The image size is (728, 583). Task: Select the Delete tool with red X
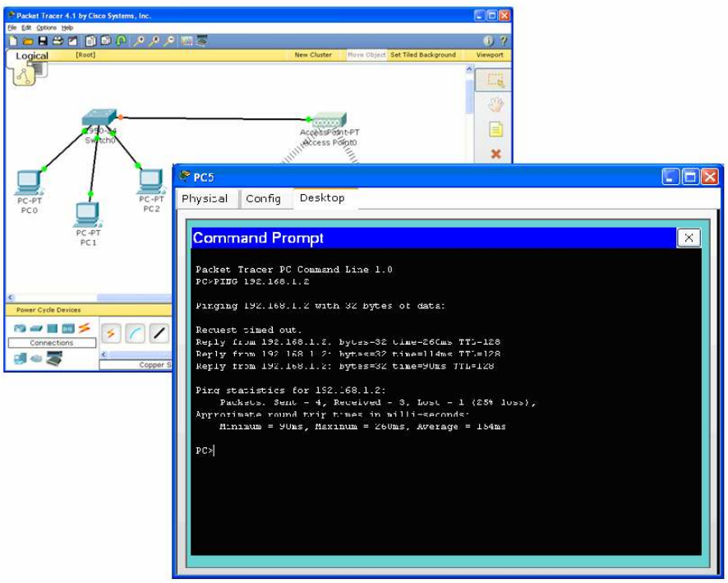point(495,154)
